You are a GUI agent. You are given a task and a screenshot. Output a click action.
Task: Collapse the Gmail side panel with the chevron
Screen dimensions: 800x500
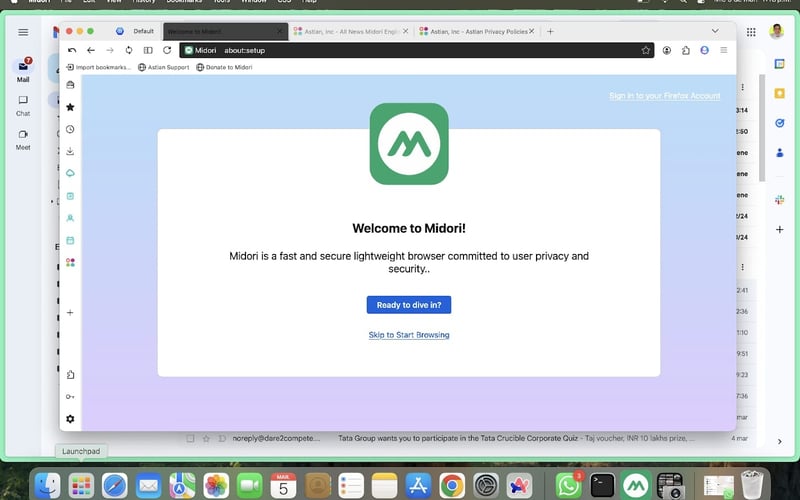coord(780,441)
